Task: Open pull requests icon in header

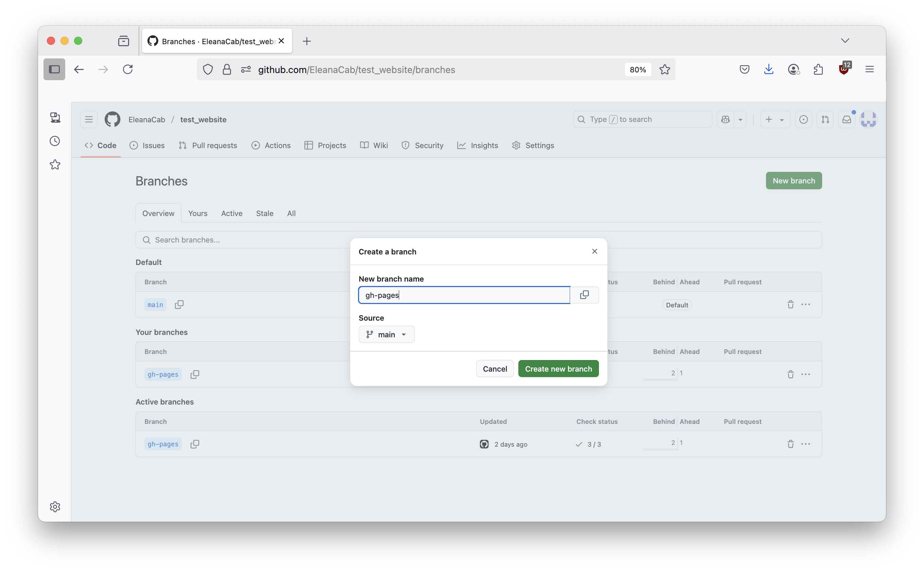Action: point(825,119)
